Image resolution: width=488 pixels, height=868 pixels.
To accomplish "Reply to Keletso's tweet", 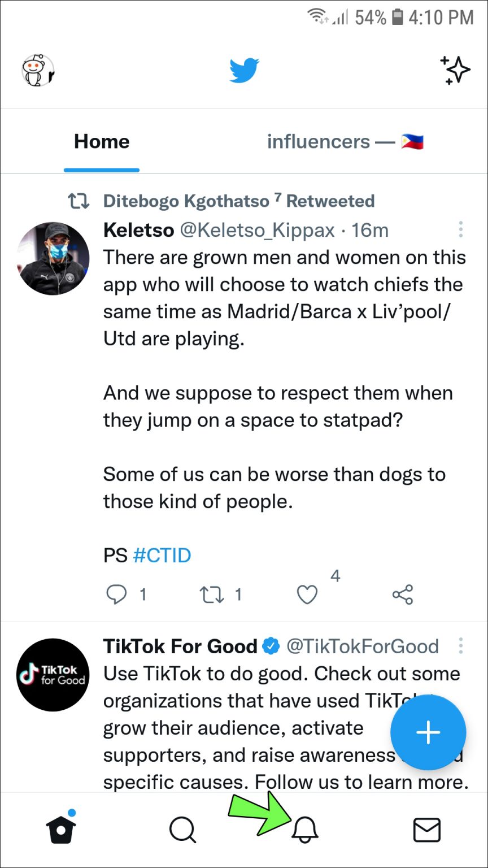I will 117,594.
